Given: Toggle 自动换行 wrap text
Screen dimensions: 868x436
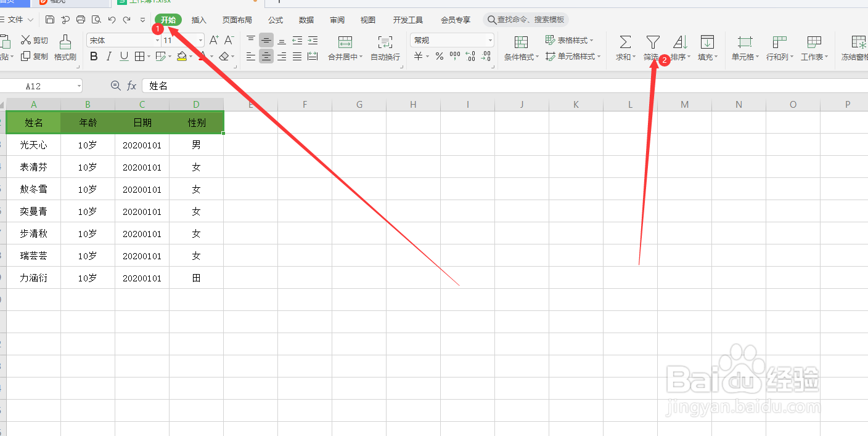Looking at the screenshot, I should pyautogui.click(x=385, y=47).
